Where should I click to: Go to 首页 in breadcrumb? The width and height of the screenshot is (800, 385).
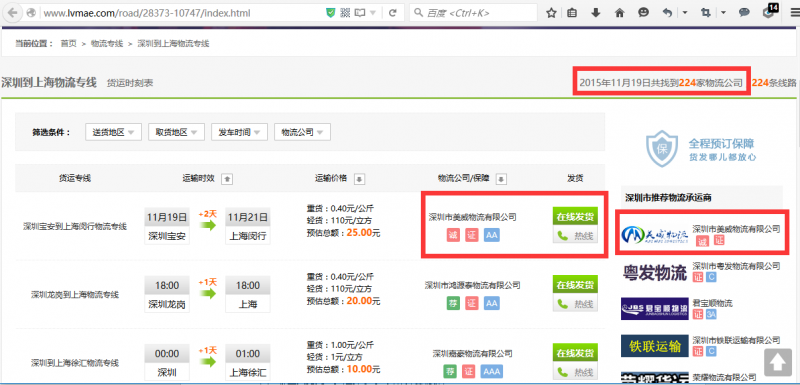(68, 44)
